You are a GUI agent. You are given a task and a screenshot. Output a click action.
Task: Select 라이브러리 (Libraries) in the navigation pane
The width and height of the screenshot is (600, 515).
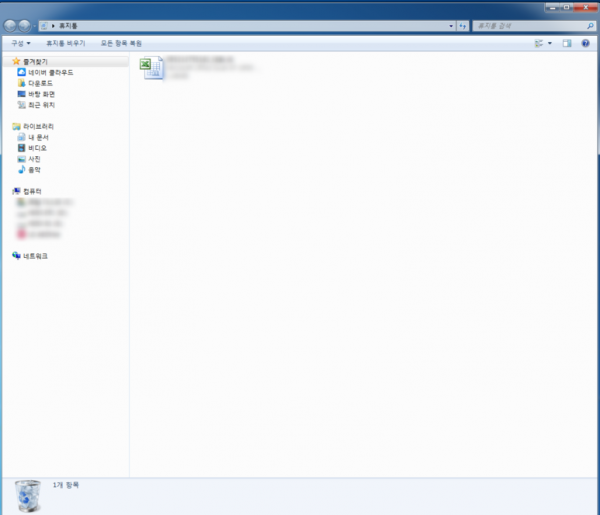coord(38,126)
